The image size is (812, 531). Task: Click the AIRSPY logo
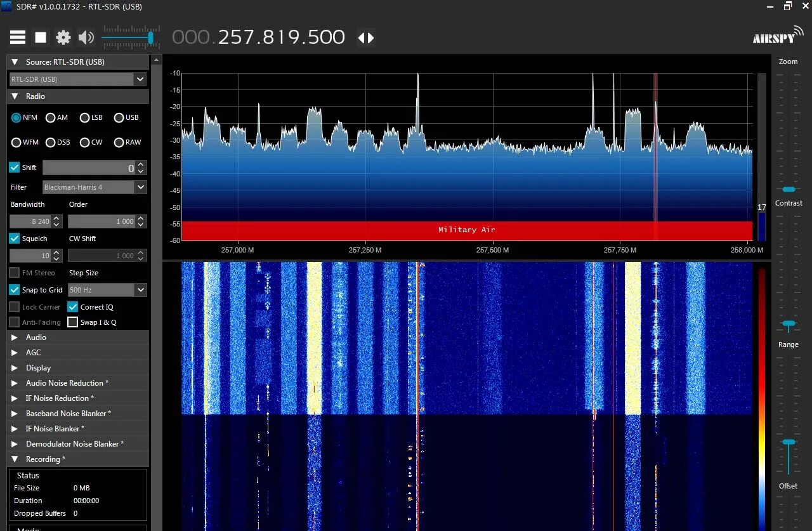776,36
